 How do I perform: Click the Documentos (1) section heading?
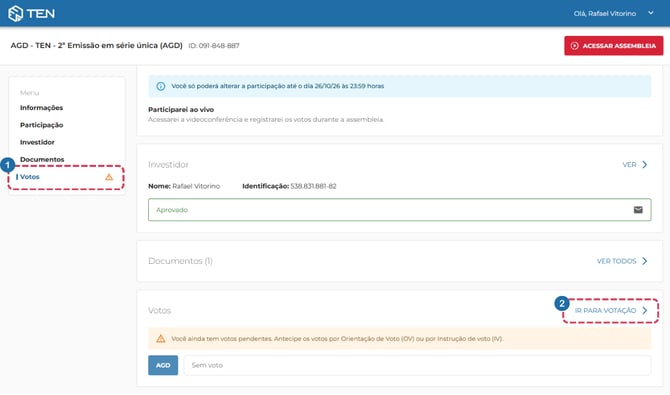coord(180,261)
